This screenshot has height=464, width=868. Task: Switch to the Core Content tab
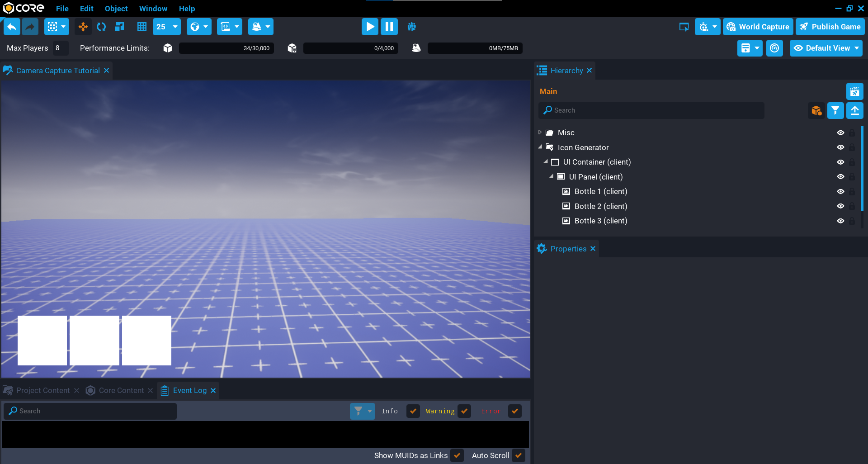pyautogui.click(x=121, y=390)
